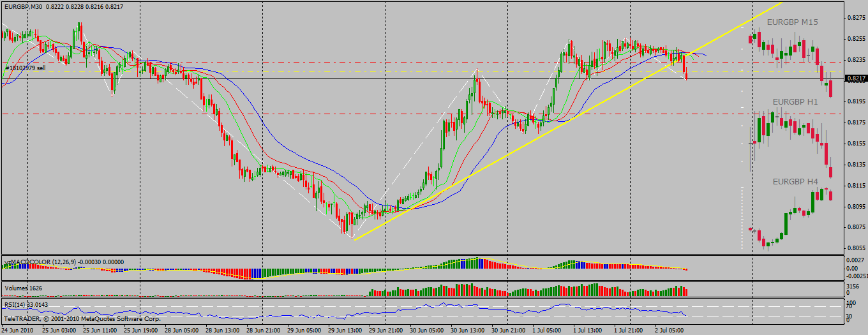Click time axis label 29 Jun 05:00
Viewport: 868px width, 335px height.
pyautogui.click(x=304, y=330)
